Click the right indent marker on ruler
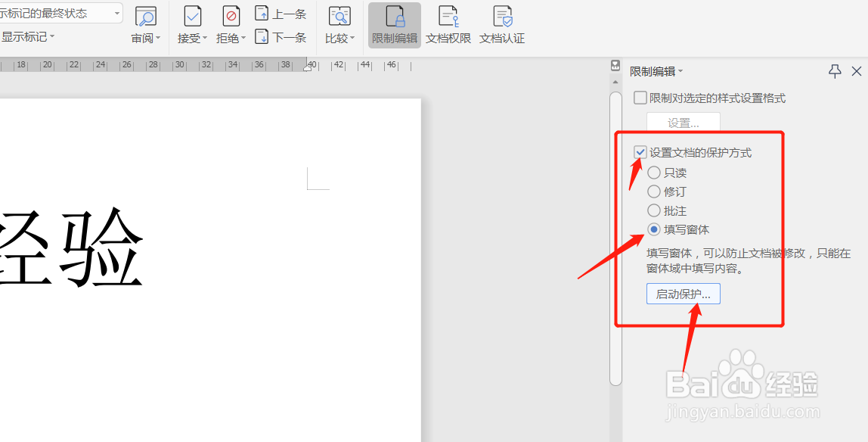This screenshot has height=442, width=868. click(308, 67)
